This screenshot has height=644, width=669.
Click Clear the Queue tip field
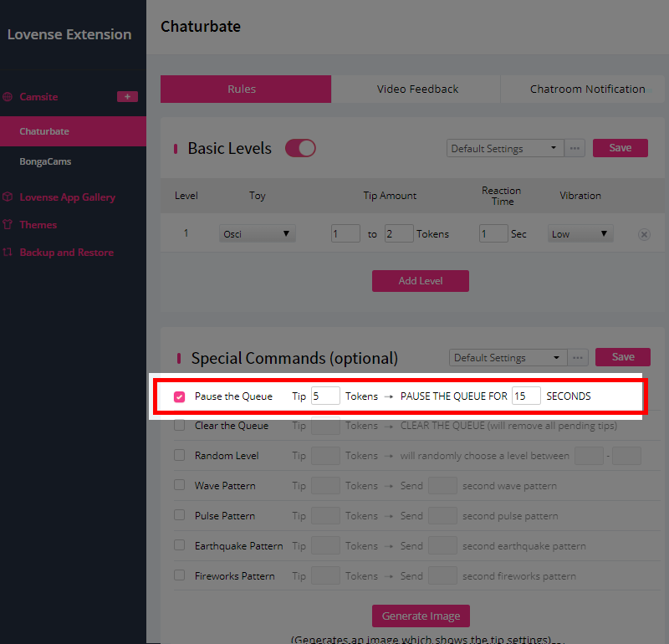point(325,426)
